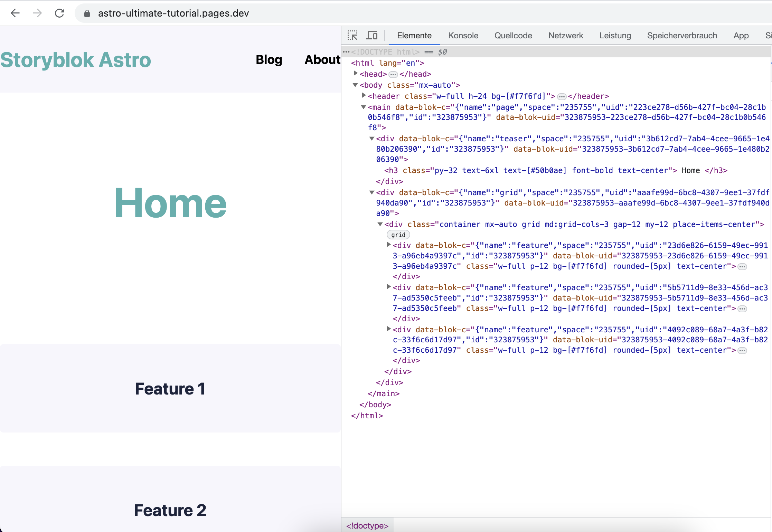Collapse the body element disclosure triangle
This screenshot has width=772, height=532.
tap(355, 85)
